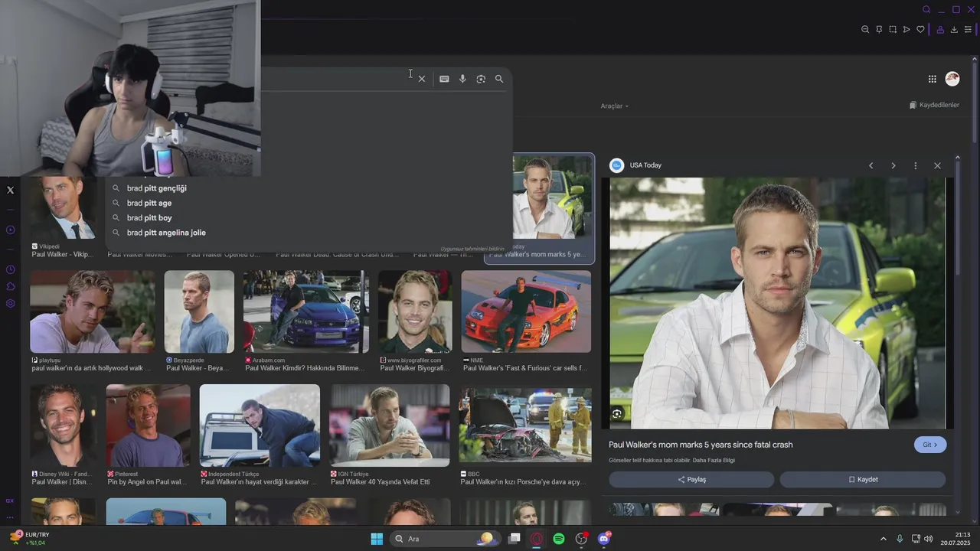Screen dimensions: 980x551
Task: Click the Git visit button
Action: [930, 445]
